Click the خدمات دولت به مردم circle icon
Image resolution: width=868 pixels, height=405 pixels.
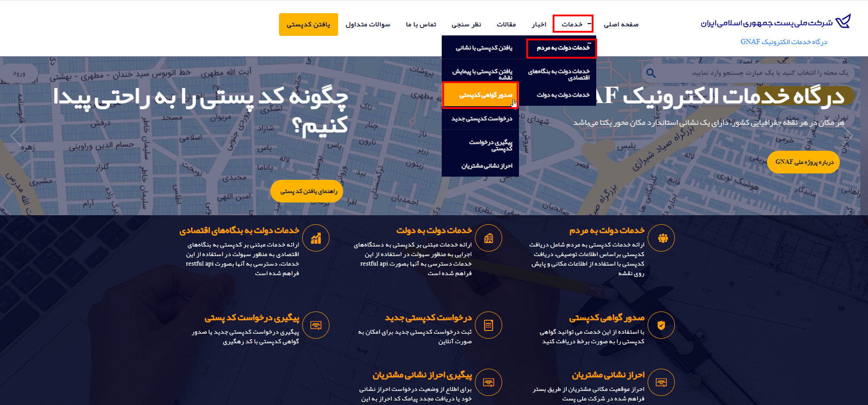pos(661,238)
